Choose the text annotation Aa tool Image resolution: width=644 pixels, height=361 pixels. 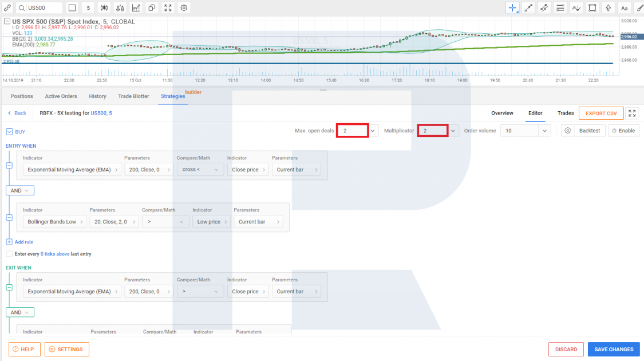625,8
